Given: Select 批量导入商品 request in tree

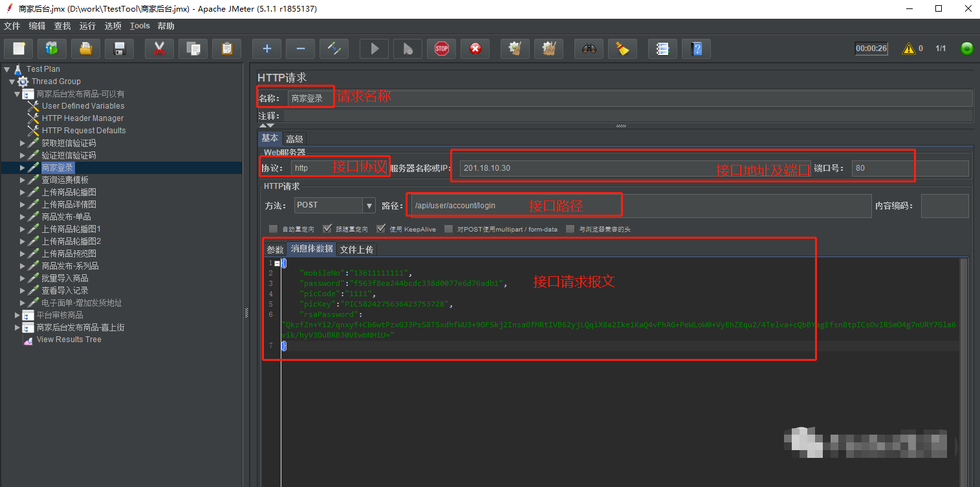Looking at the screenshot, I should point(65,278).
